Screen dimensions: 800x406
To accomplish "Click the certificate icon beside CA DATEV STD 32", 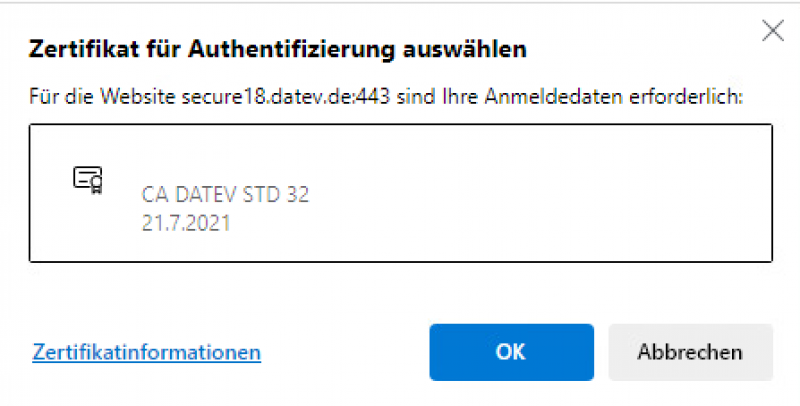I will 88,179.
